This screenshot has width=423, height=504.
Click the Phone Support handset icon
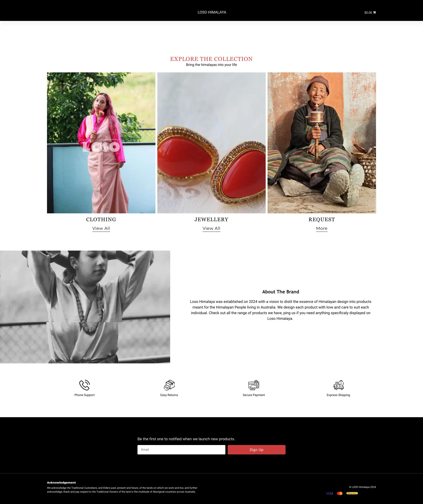85,385
